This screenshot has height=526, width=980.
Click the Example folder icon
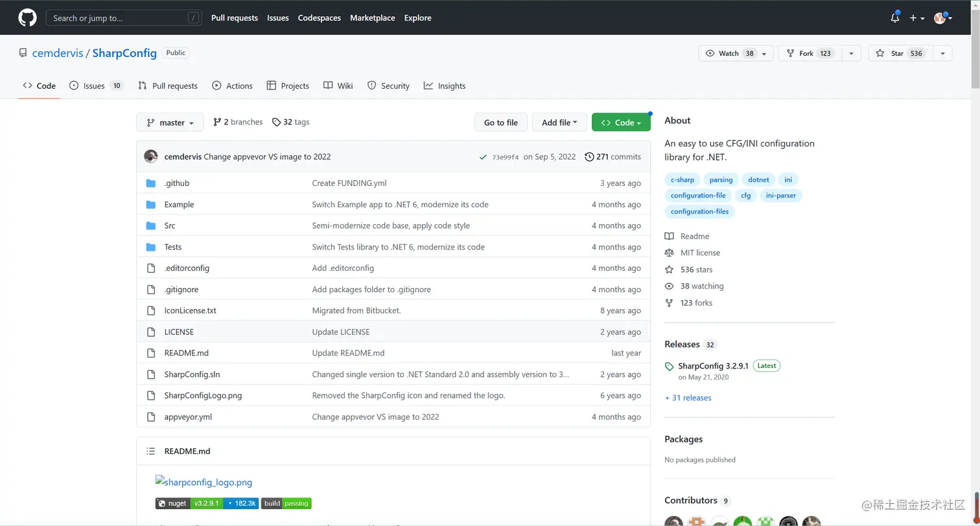[151, 205]
